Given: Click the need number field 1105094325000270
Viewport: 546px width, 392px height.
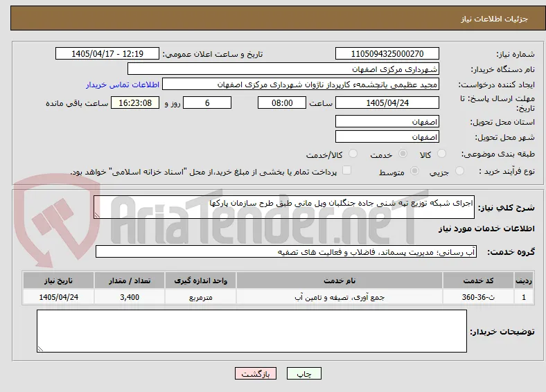Looking at the screenshot, I should (387, 53).
